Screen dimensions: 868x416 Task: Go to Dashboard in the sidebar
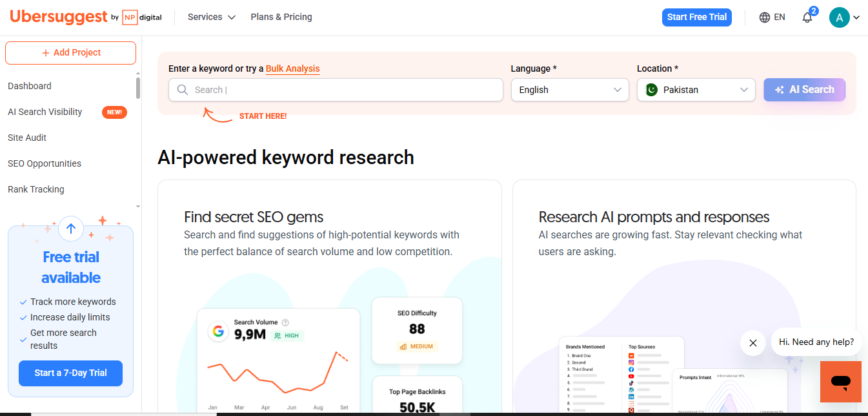(30, 86)
